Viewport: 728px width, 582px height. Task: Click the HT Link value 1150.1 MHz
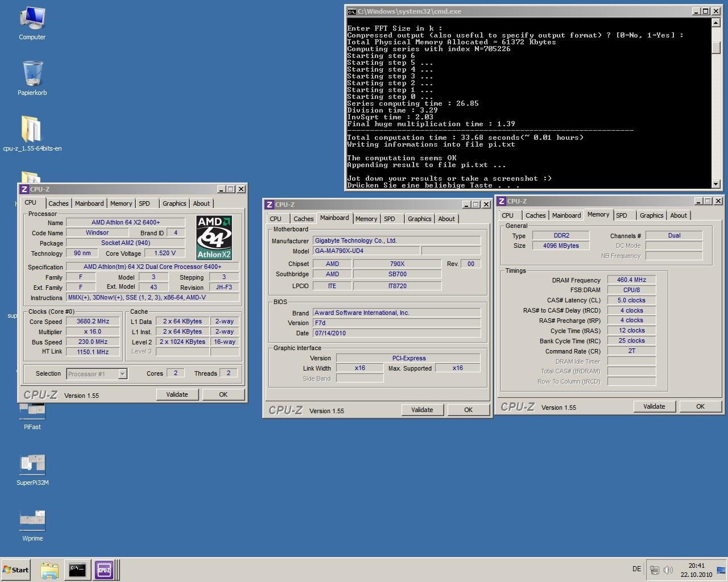(93, 352)
